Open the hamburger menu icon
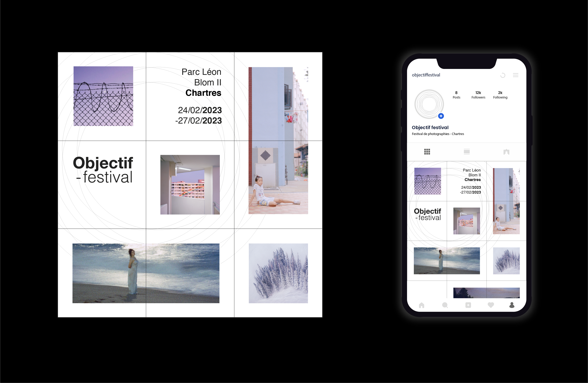The image size is (588, 383). click(516, 75)
